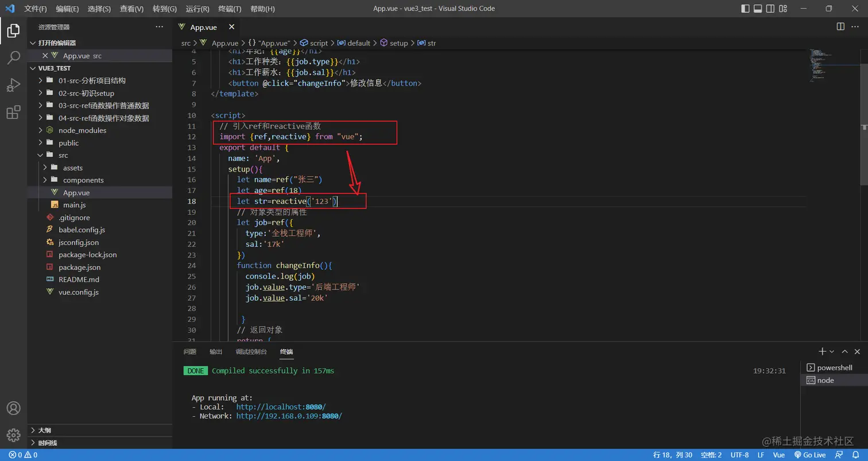Open the 帮助(H) menu
The width and height of the screenshot is (868, 461).
[x=263, y=9]
